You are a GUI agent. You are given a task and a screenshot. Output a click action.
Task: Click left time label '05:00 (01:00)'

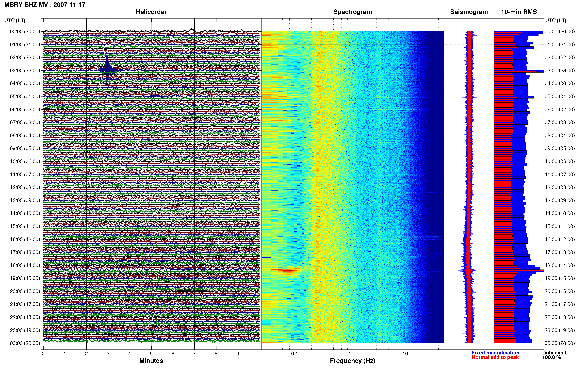pyautogui.click(x=25, y=96)
